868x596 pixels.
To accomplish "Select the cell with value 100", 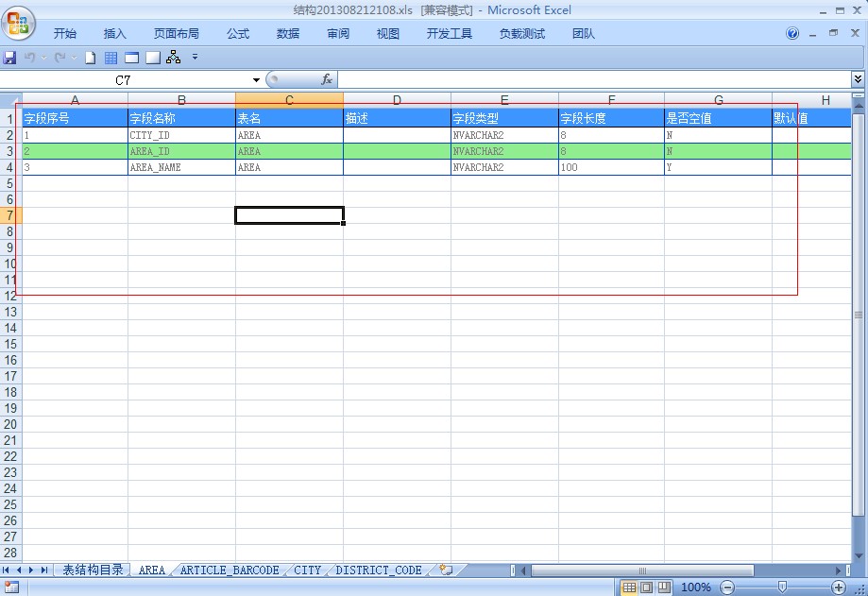I will [611, 167].
